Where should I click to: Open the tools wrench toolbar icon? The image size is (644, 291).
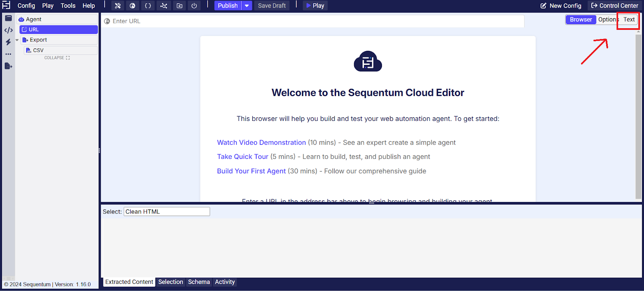118,6
